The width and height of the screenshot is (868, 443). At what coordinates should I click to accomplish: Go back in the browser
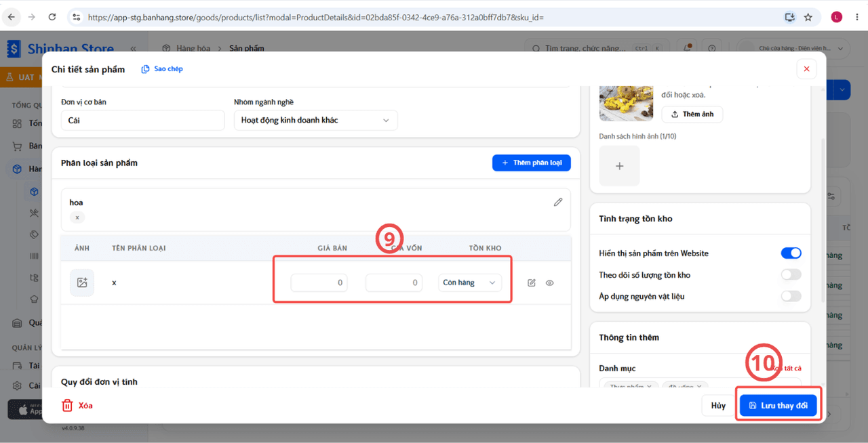11,17
